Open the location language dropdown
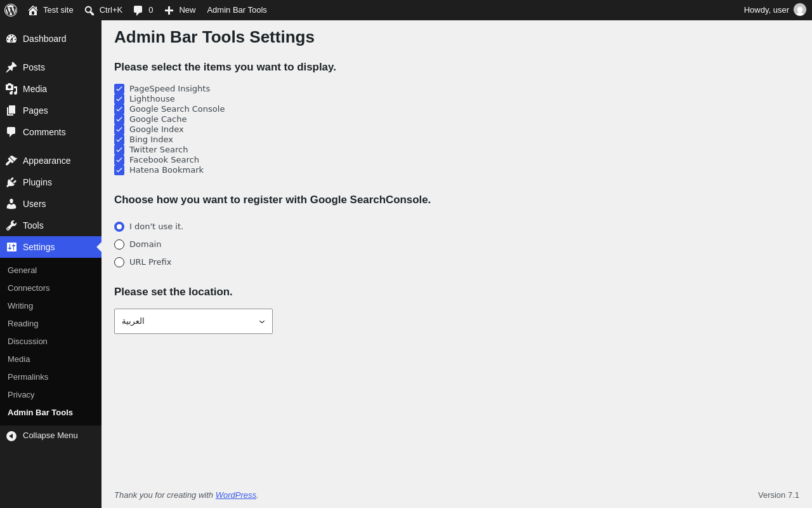The image size is (812, 508). [193, 321]
